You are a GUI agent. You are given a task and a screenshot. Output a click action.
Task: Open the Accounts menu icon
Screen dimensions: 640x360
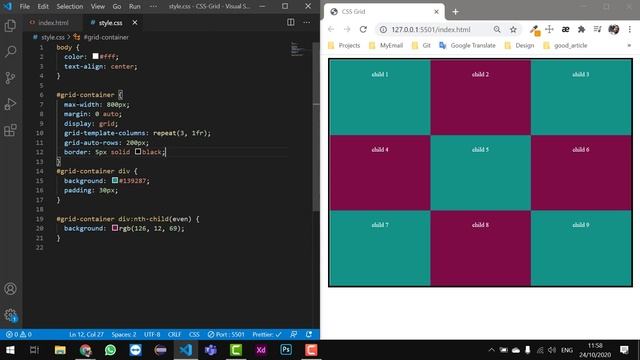click(10, 289)
